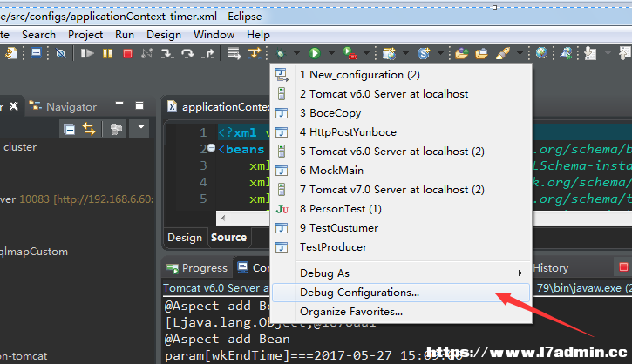The image size is (632, 364).
Task: Click the Step Return toolbar icon
Action: (x=208, y=53)
